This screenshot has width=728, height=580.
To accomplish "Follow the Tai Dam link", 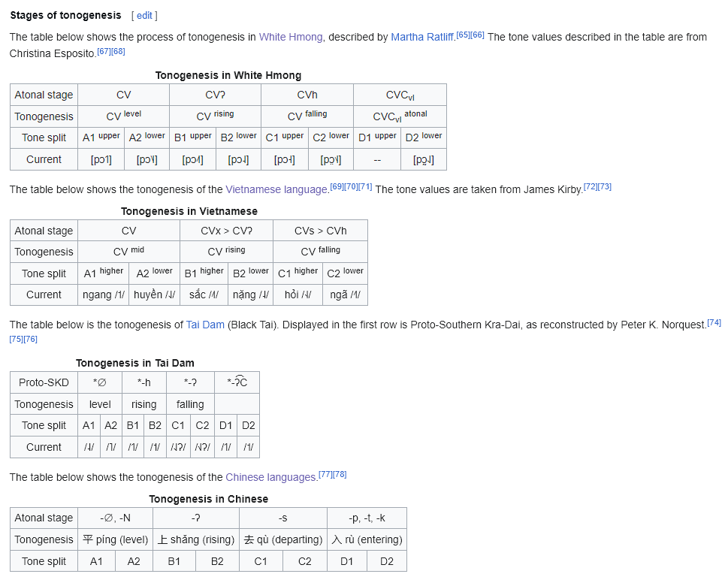I will [205, 325].
